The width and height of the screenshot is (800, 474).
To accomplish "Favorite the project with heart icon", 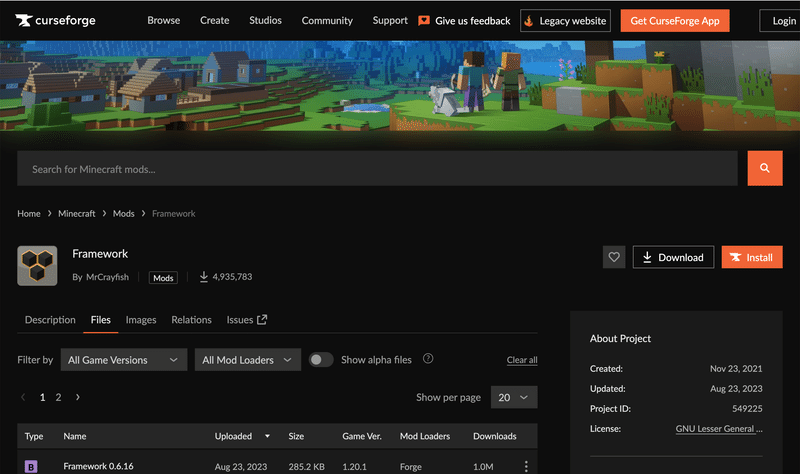I will [x=614, y=257].
